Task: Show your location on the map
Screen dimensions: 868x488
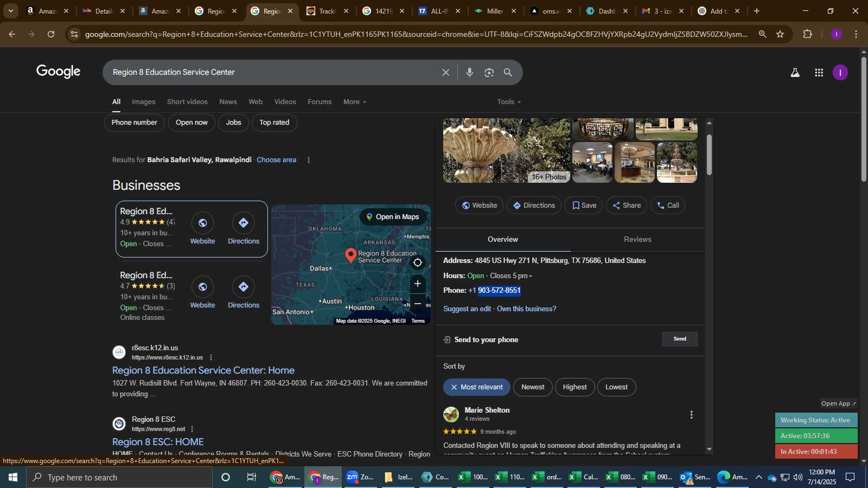Action: (x=418, y=262)
